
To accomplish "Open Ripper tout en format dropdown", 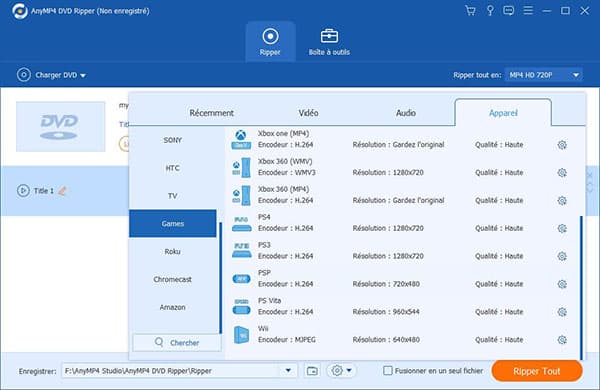I will (544, 75).
